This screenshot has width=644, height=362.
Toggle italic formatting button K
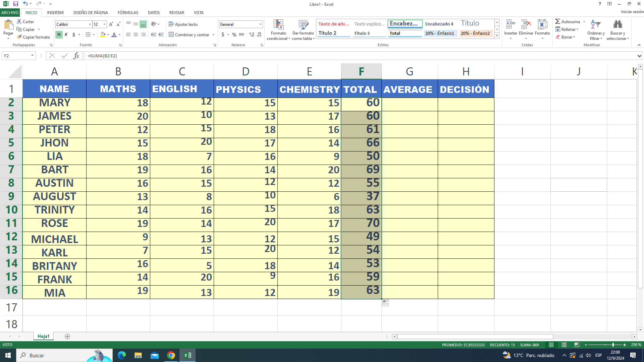pos(66,35)
